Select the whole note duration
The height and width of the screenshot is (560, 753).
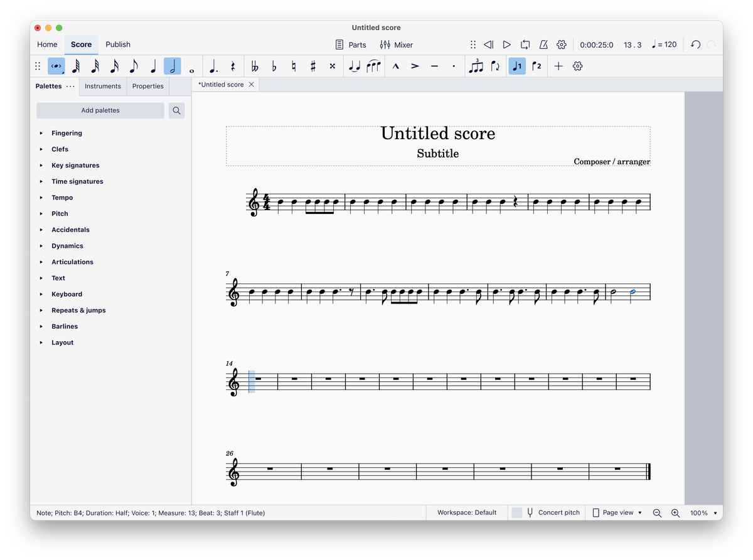point(191,66)
